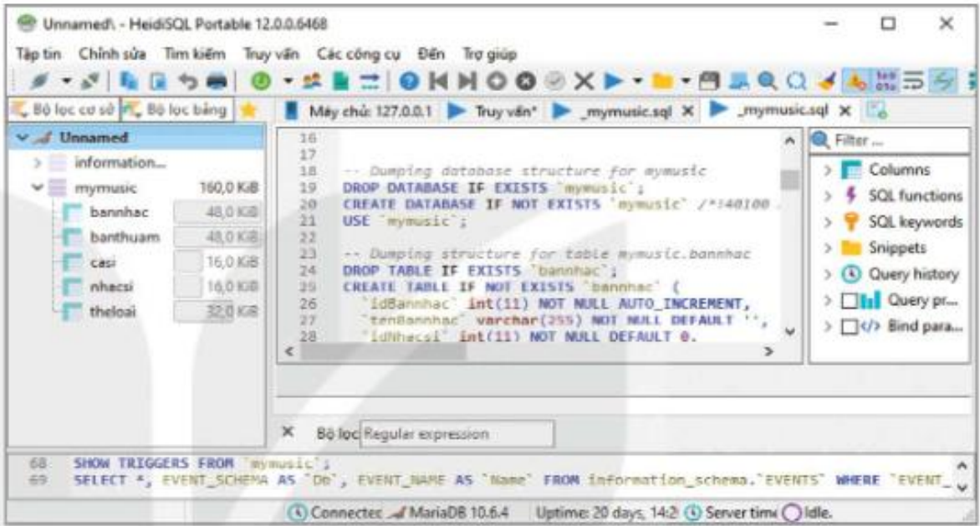Open a new query tab icon
Viewport: 980px width, 526px height.
(x=877, y=110)
